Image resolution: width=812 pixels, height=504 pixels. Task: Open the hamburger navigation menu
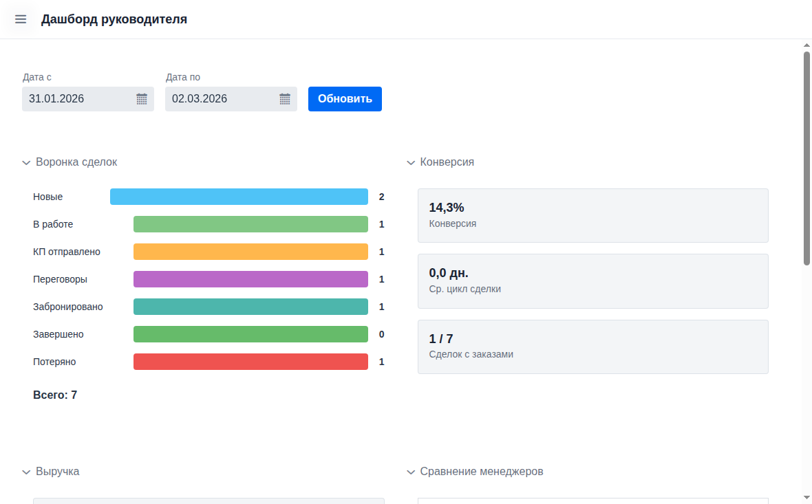tap(21, 19)
